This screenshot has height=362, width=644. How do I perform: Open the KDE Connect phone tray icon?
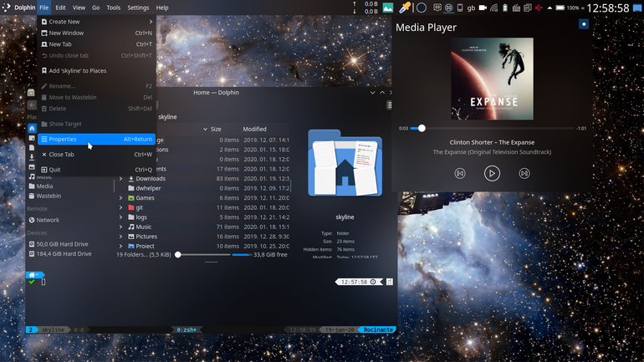[460, 8]
